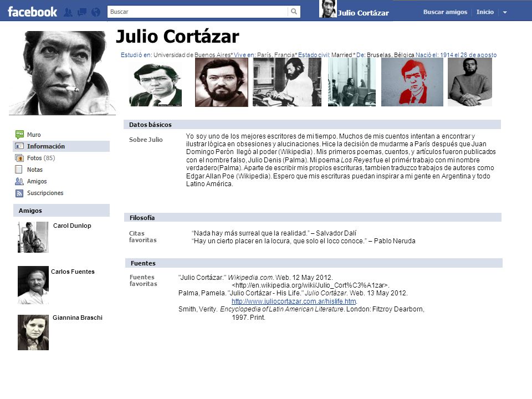
Task: Open Amigos section in sidebar
Action: 37,181
